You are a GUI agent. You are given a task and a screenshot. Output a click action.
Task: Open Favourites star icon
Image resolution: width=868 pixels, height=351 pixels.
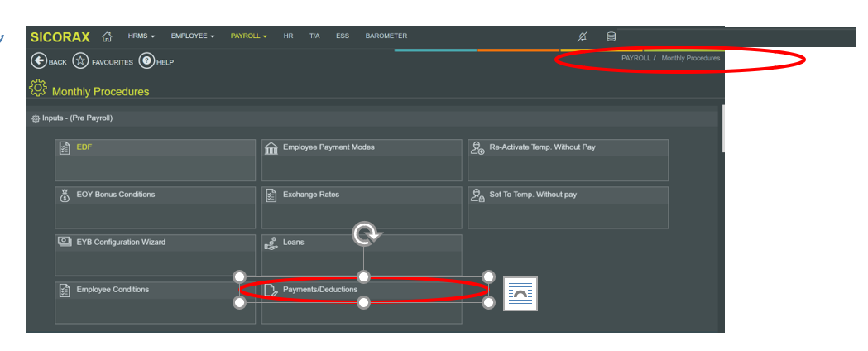coord(80,61)
